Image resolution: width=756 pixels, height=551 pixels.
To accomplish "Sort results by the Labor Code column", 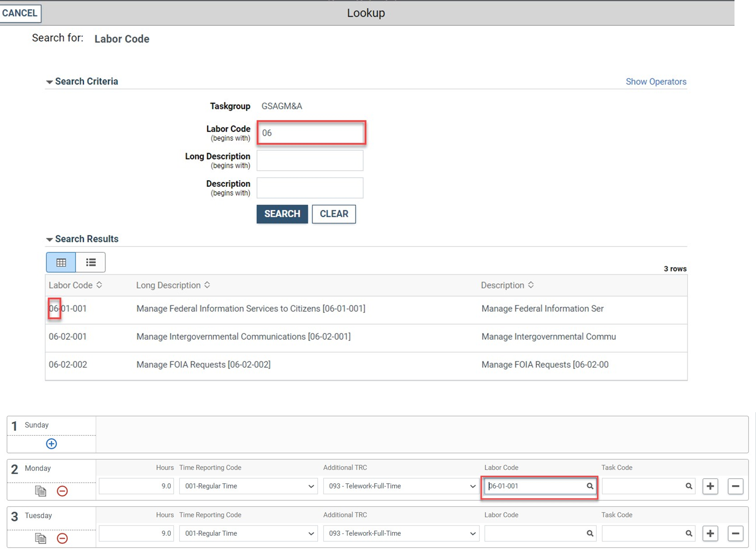I will click(x=99, y=285).
